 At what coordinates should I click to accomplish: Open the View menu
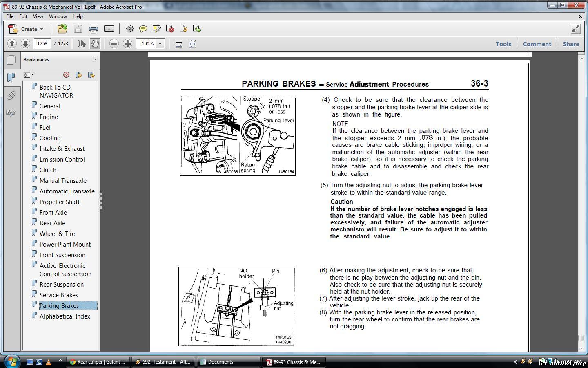pos(38,16)
